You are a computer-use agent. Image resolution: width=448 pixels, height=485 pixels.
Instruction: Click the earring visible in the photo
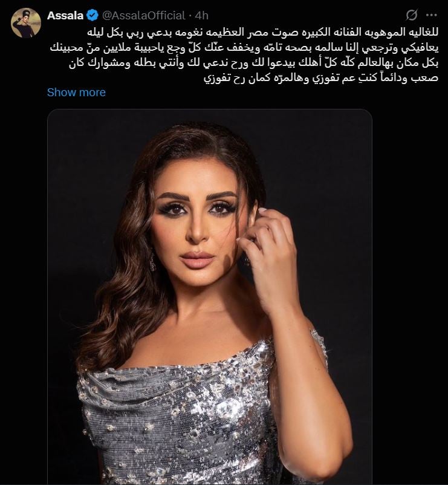153,262
